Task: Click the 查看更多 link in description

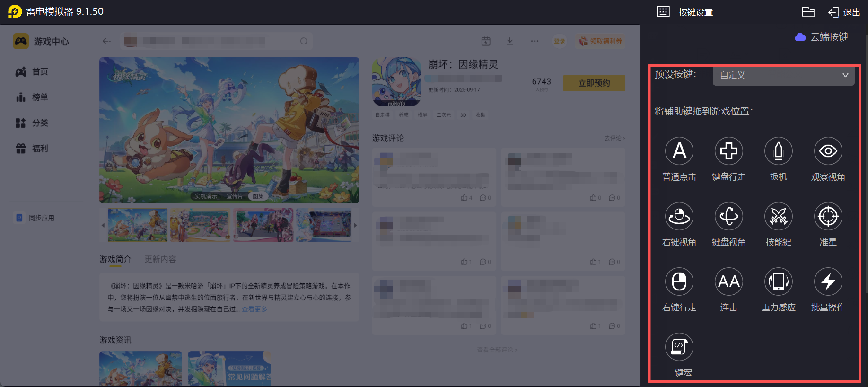Action: tap(254, 309)
